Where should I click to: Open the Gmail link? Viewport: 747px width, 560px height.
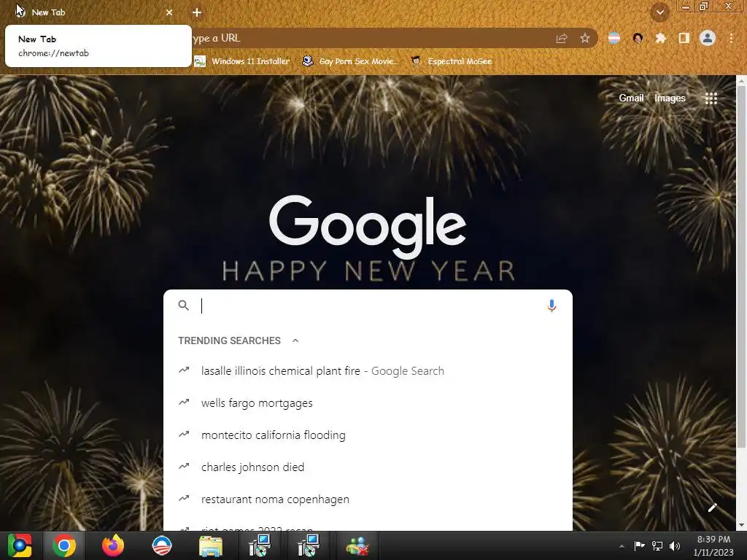tap(631, 98)
